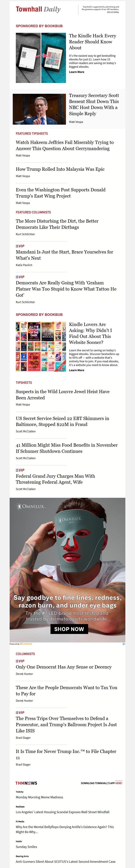This screenshot has height=868, width=135.
Task: Open the Louvre Jewel Heist suspects article
Action: tap(63, 395)
